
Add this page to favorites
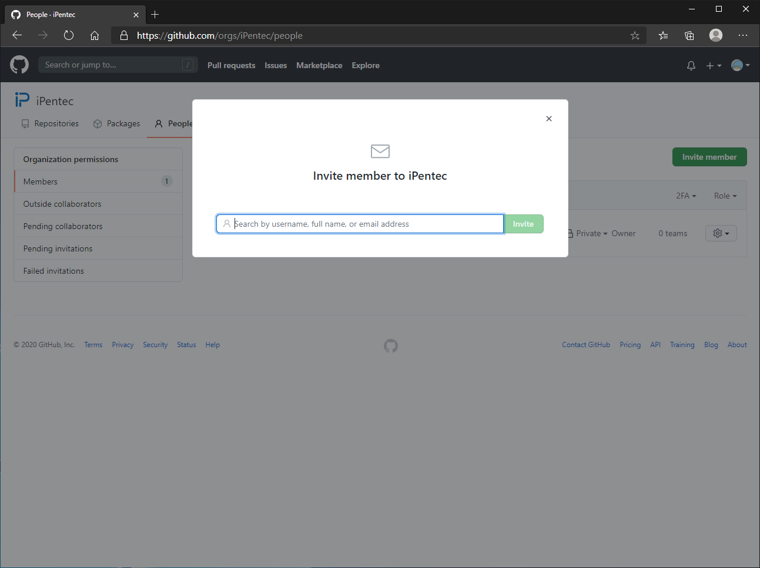click(635, 35)
